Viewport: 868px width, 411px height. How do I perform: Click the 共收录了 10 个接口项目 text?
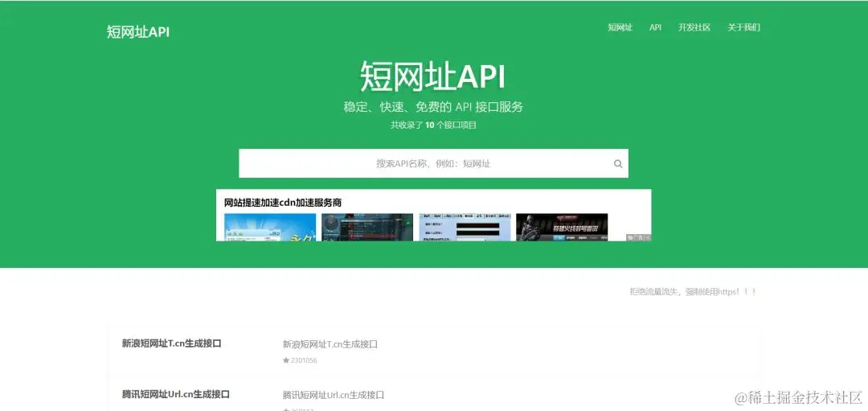point(433,125)
